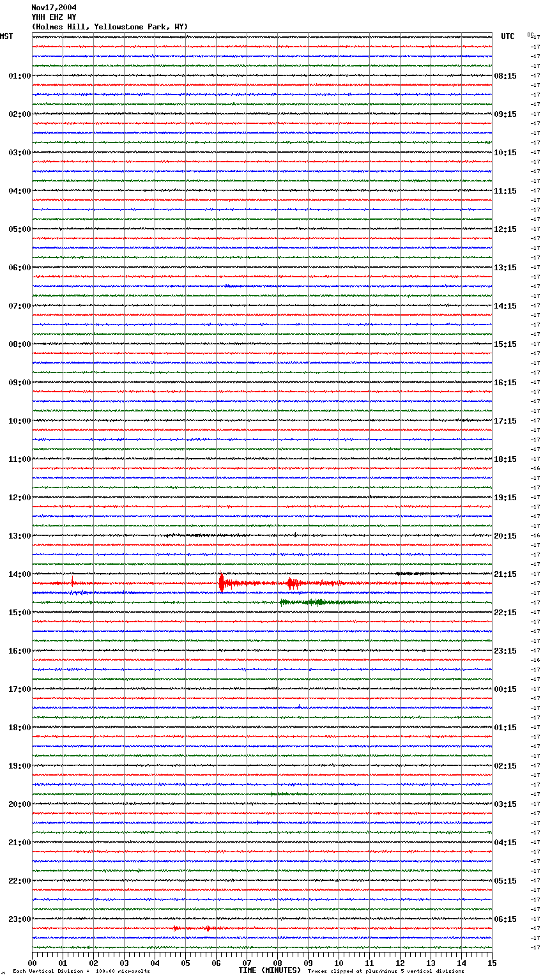Click the 04:15 UTC time label
Image resolution: width=543 pixels, height=980 pixels.
coord(505,843)
